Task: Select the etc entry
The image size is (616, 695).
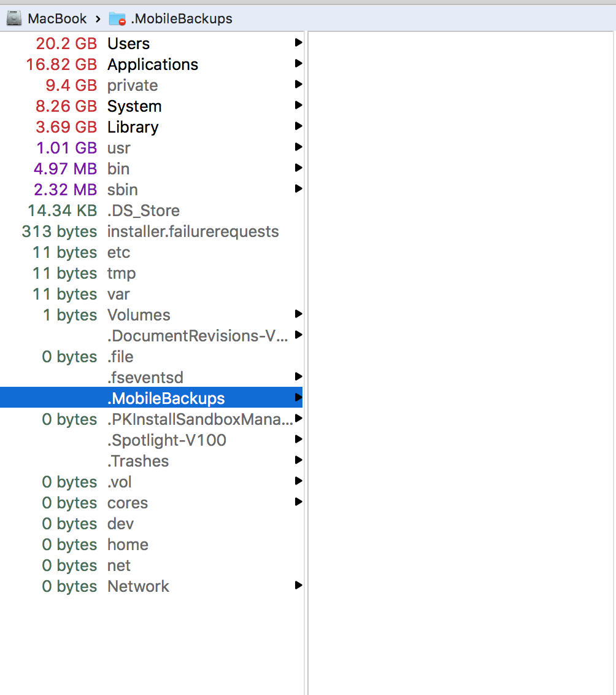Action: (152, 252)
